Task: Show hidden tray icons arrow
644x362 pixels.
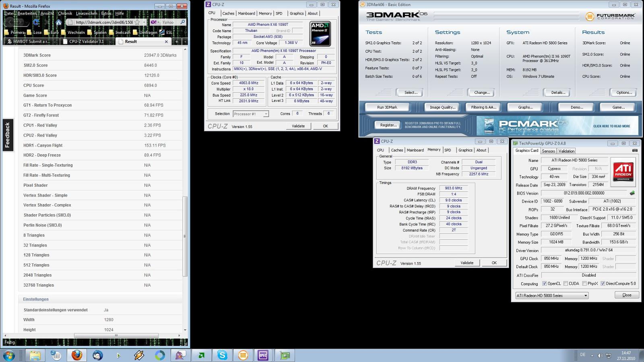Action: tap(592, 356)
